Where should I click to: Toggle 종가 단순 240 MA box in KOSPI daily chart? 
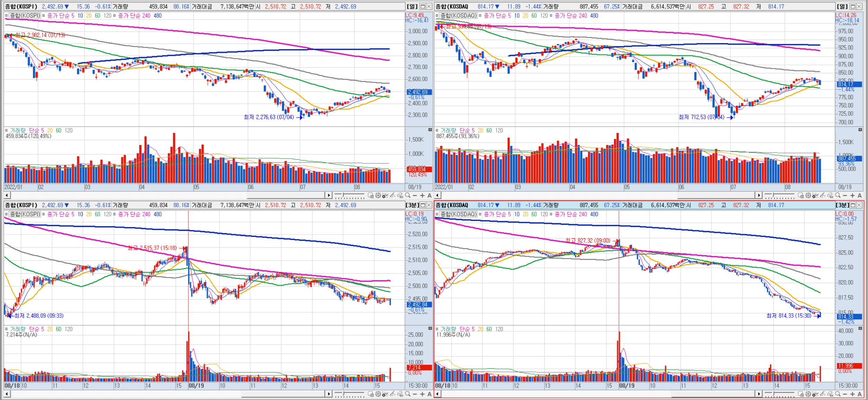click(x=114, y=16)
